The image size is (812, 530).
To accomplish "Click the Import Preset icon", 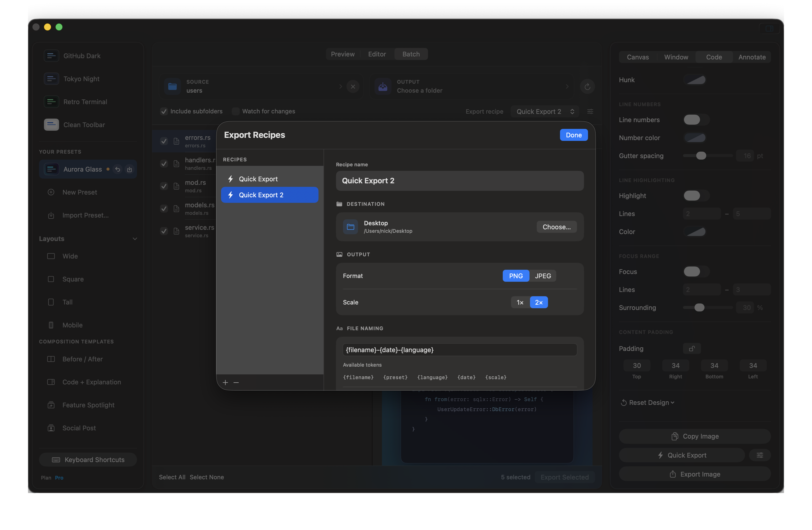I will (51, 215).
